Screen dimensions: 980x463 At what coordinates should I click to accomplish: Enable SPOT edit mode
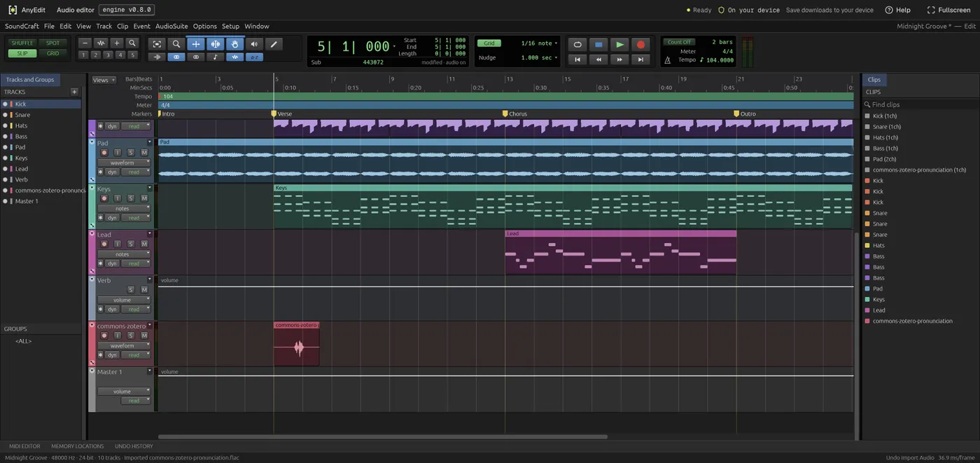click(53, 43)
